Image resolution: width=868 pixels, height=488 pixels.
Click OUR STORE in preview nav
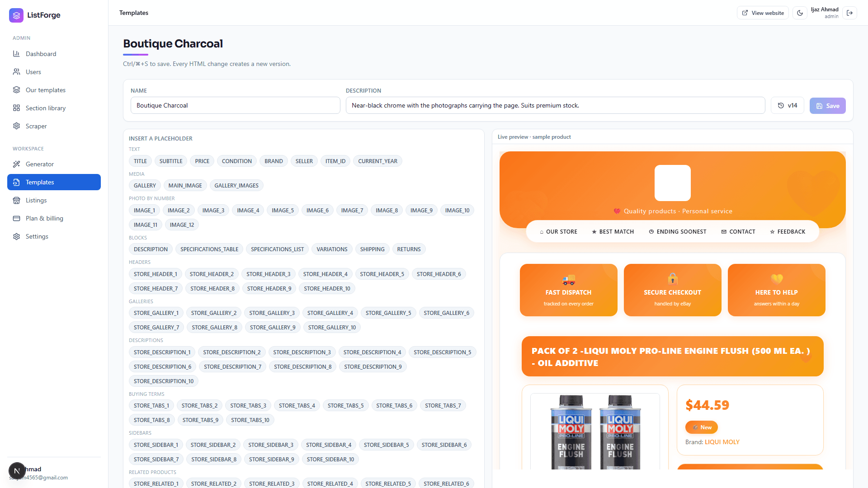[558, 231]
